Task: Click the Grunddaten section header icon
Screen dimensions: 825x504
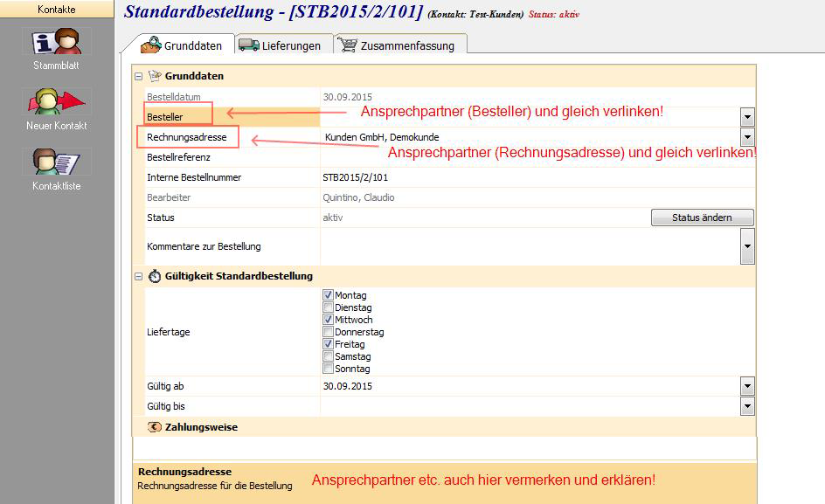Action: pyautogui.click(x=155, y=77)
